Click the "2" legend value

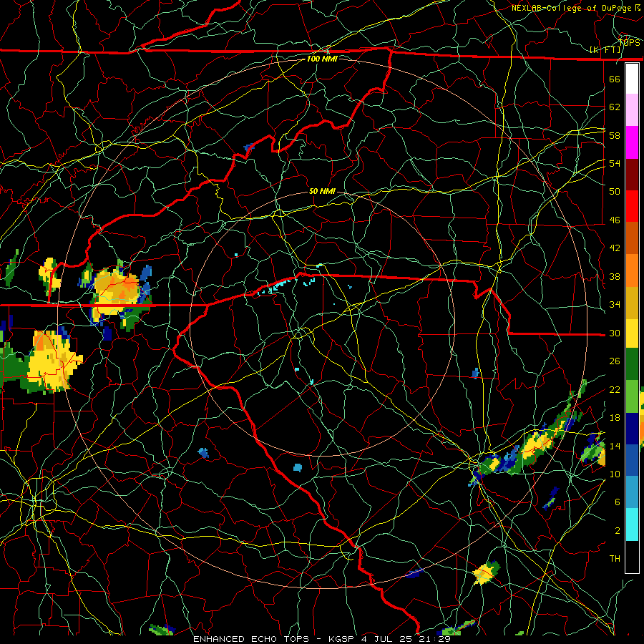click(x=617, y=531)
